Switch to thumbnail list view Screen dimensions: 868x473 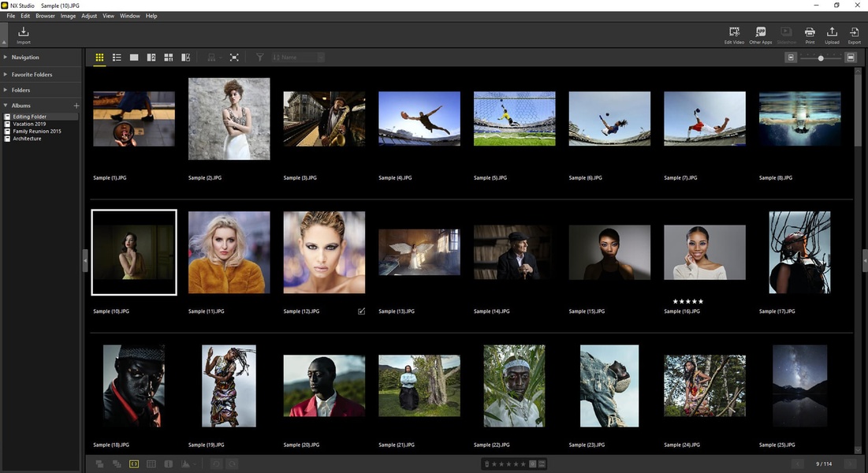117,58
